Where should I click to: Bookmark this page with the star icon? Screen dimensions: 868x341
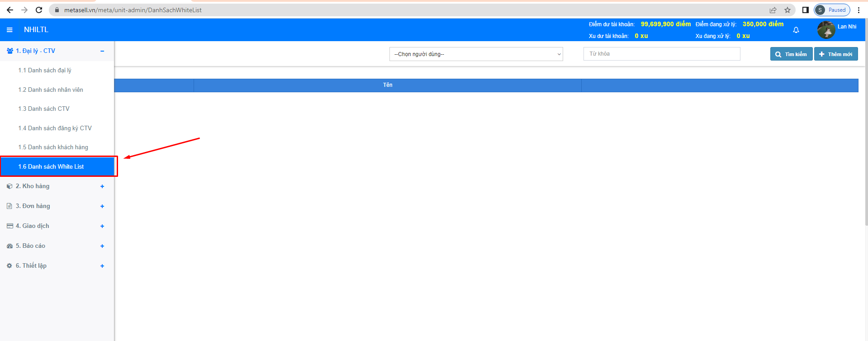[x=787, y=10]
